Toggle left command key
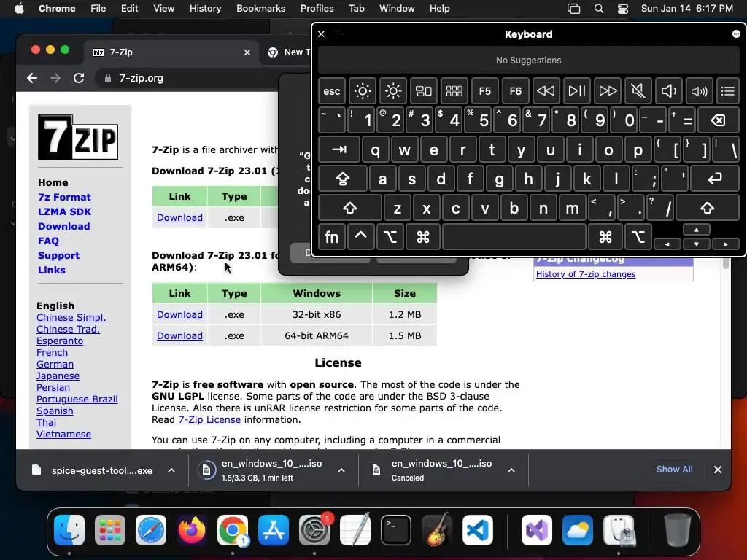 (422, 237)
